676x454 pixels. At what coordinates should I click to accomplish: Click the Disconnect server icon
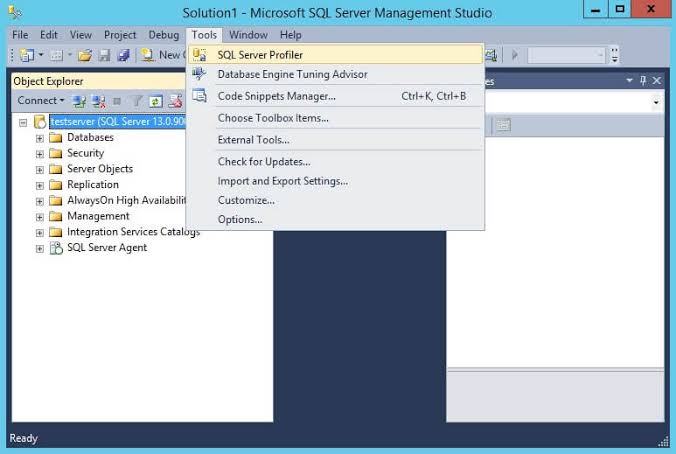[99, 101]
